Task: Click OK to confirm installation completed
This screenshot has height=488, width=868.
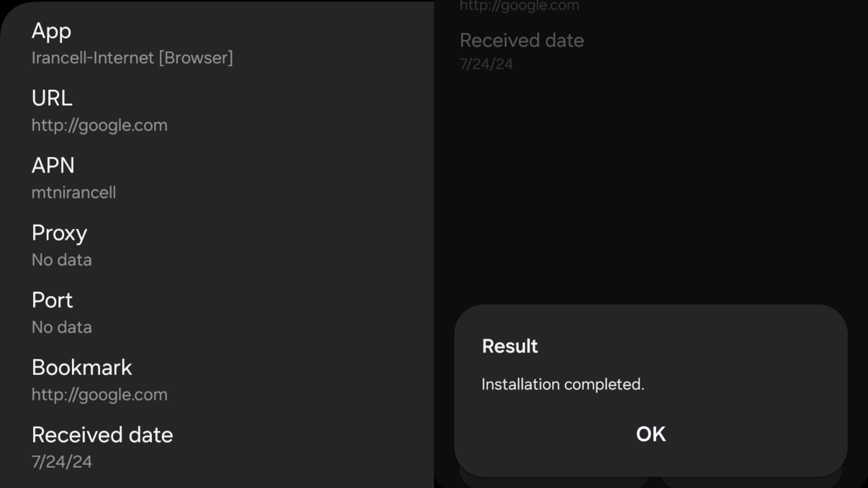Action: click(x=650, y=434)
